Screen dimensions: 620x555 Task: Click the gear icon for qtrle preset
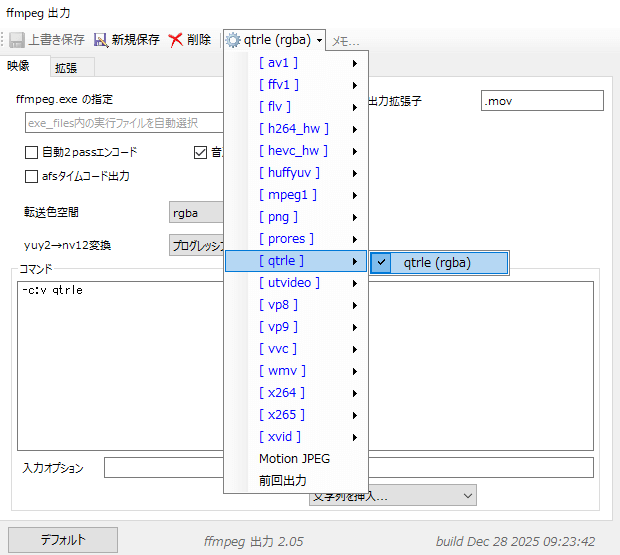point(233,40)
